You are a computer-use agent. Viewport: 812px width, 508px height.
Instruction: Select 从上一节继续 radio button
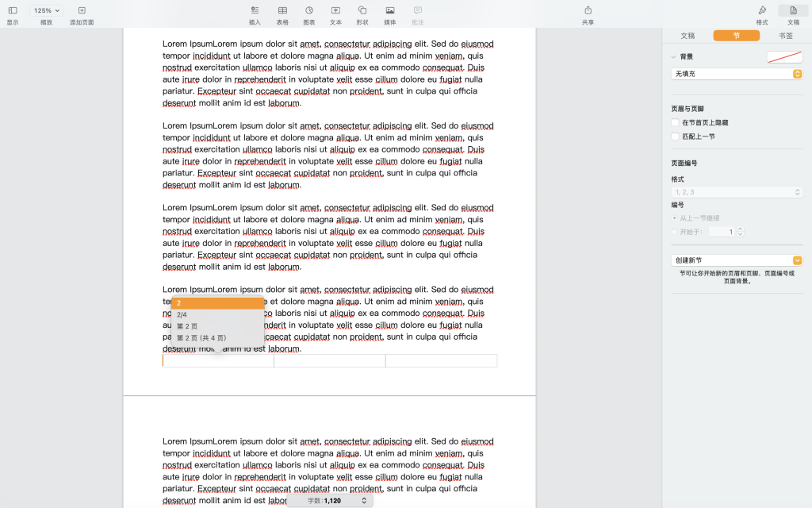[x=674, y=218]
